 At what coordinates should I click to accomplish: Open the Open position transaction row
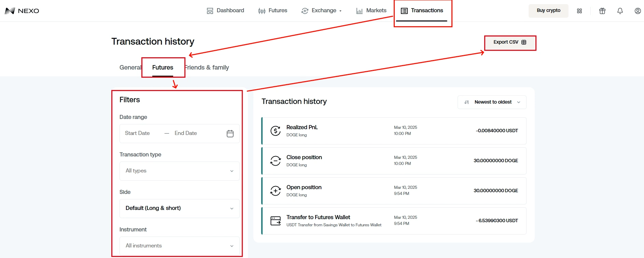(x=394, y=191)
